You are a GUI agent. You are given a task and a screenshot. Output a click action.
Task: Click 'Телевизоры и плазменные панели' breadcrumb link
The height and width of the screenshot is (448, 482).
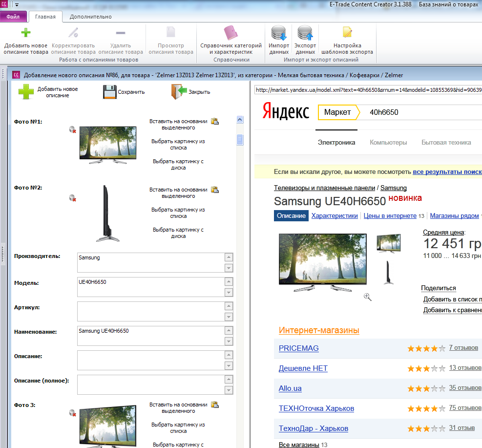[324, 188]
